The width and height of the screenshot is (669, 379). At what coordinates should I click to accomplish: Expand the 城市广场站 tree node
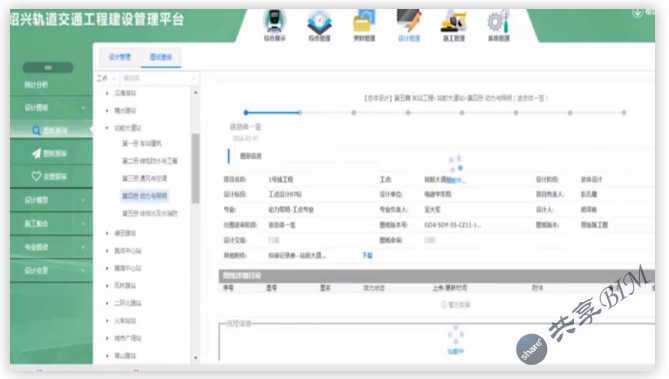(x=107, y=338)
